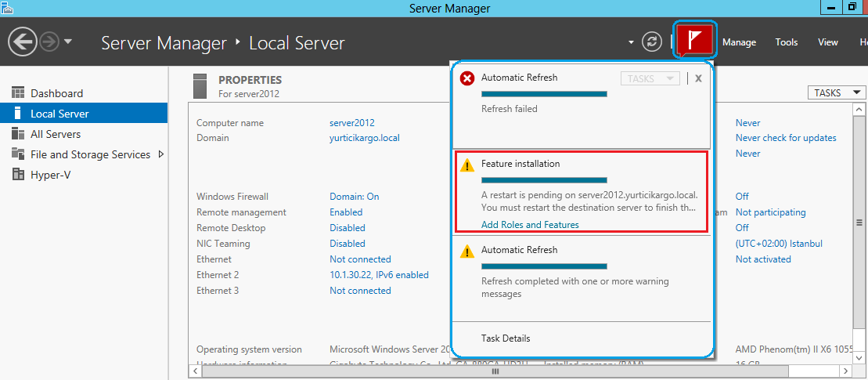Image resolution: width=868 pixels, height=380 pixels.
Task: Click the yurticikargo.local domain link
Action: 365,138
